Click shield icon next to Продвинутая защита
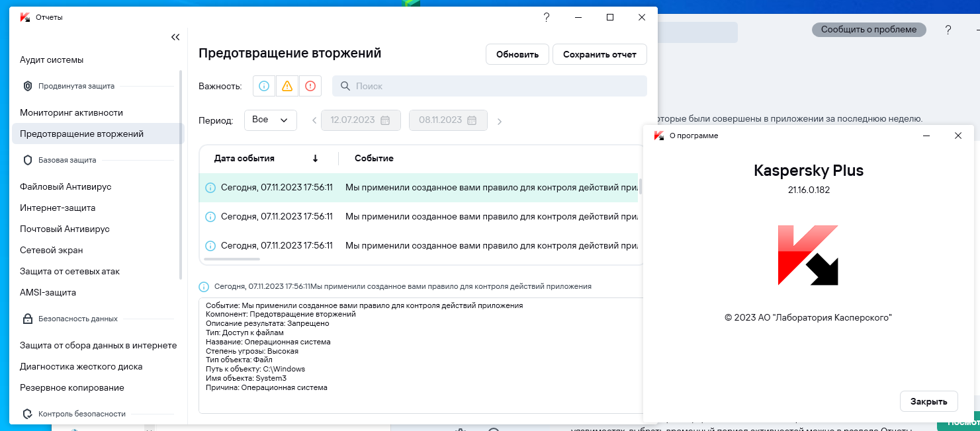The width and height of the screenshot is (980, 431). [28, 86]
